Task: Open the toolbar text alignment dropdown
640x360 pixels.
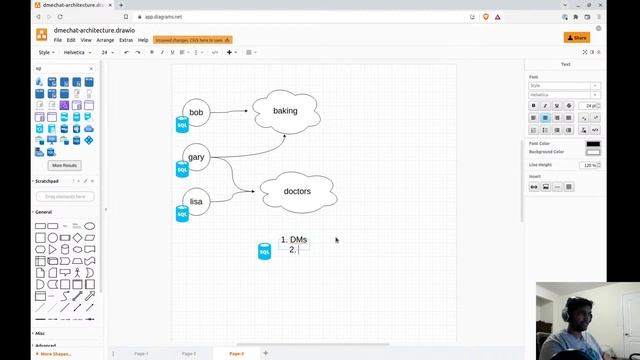Action: [x=183, y=52]
